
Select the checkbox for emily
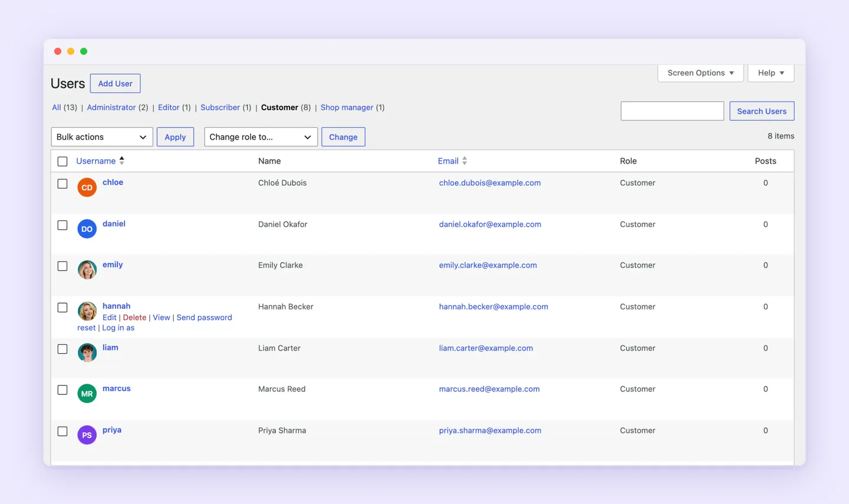[62, 266]
